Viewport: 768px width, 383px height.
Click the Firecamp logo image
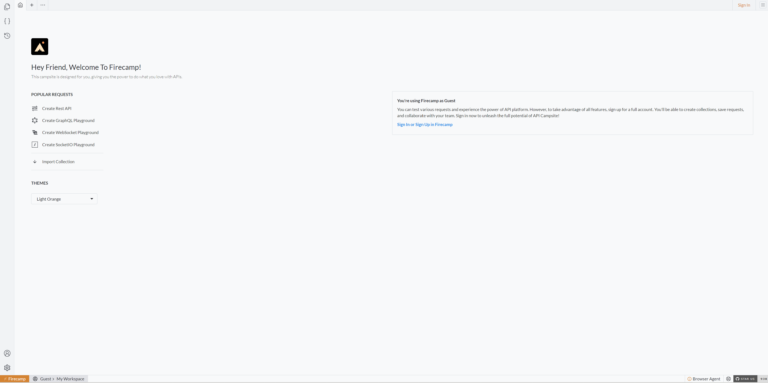(40, 47)
